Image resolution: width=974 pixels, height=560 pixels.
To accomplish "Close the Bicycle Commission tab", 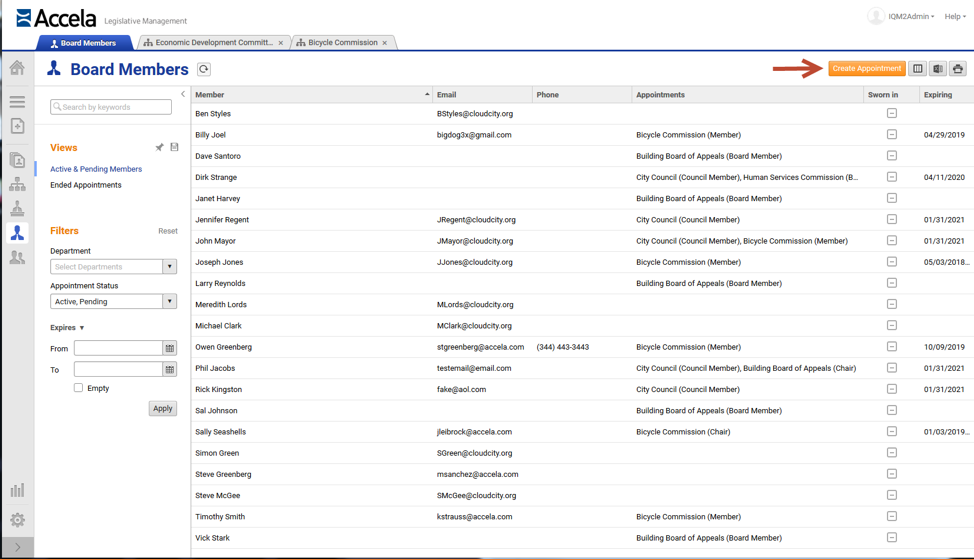I will tap(385, 43).
